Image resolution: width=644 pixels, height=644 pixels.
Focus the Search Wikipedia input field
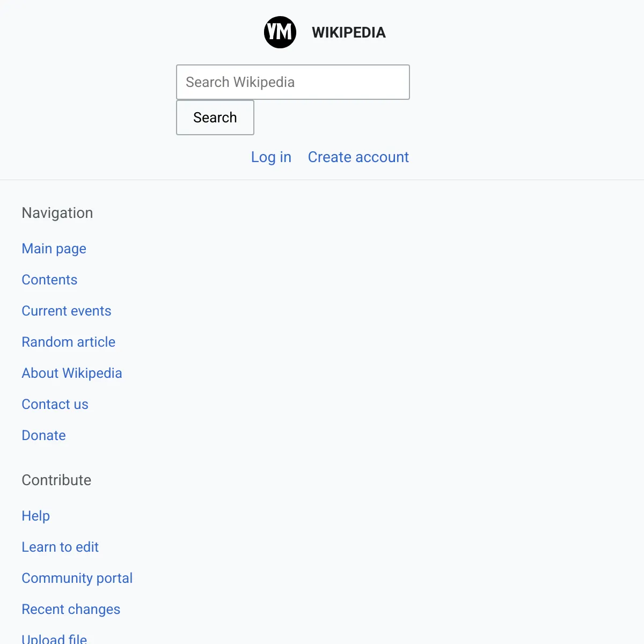coord(293,82)
